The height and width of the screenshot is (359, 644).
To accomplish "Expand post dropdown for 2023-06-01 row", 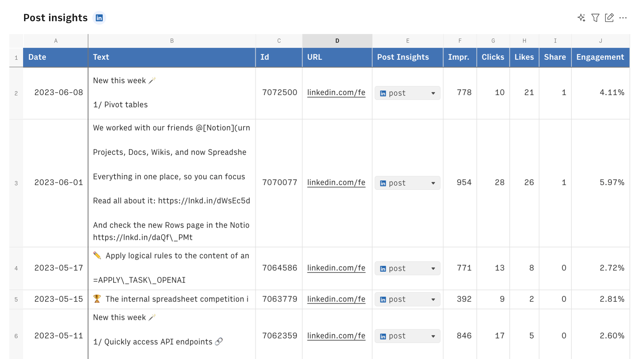I will point(433,183).
